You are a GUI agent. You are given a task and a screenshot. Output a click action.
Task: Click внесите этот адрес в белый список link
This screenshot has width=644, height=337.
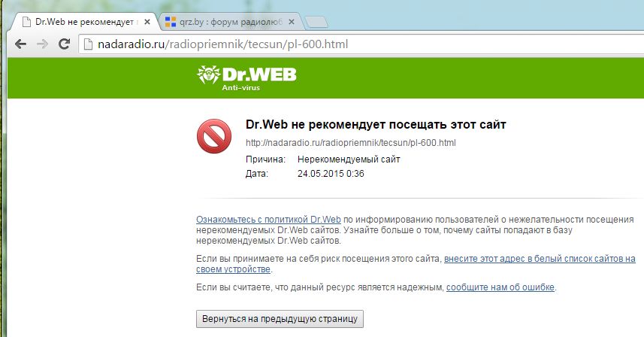click(539, 258)
